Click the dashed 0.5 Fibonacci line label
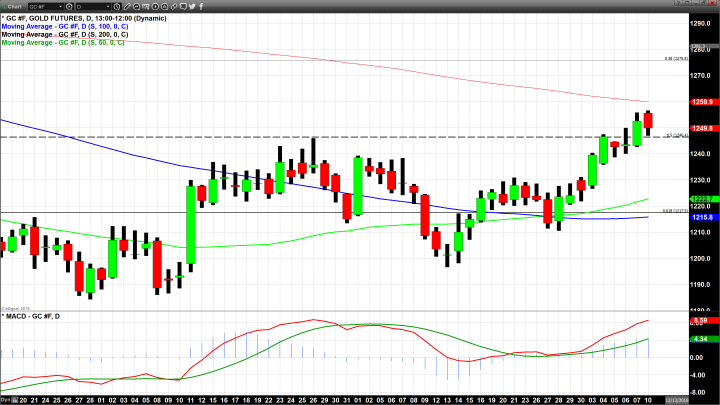Viewport: 720px width, 405px height. click(x=677, y=135)
